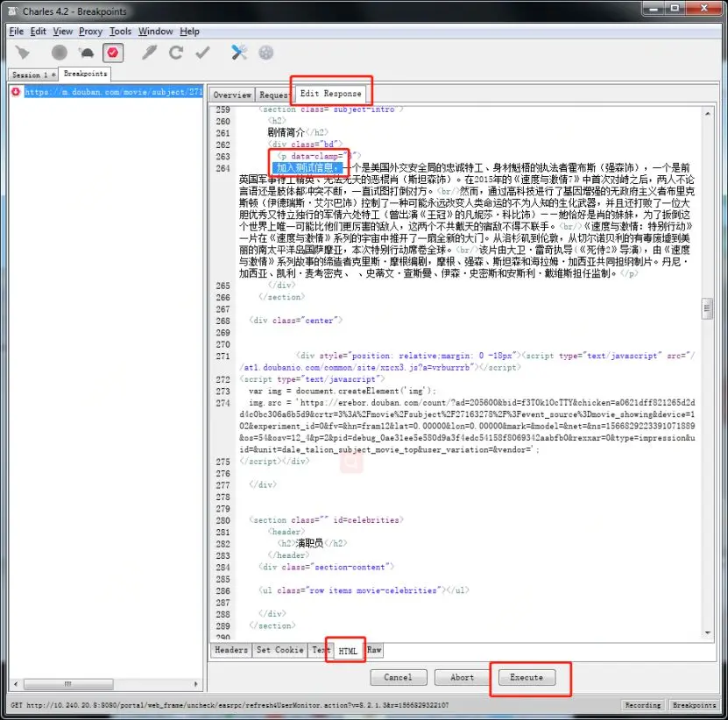The height and width of the screenshot is (720, 728).
Task: Click line 263 p data-clamp tag
Action: (x=319, y=156)
